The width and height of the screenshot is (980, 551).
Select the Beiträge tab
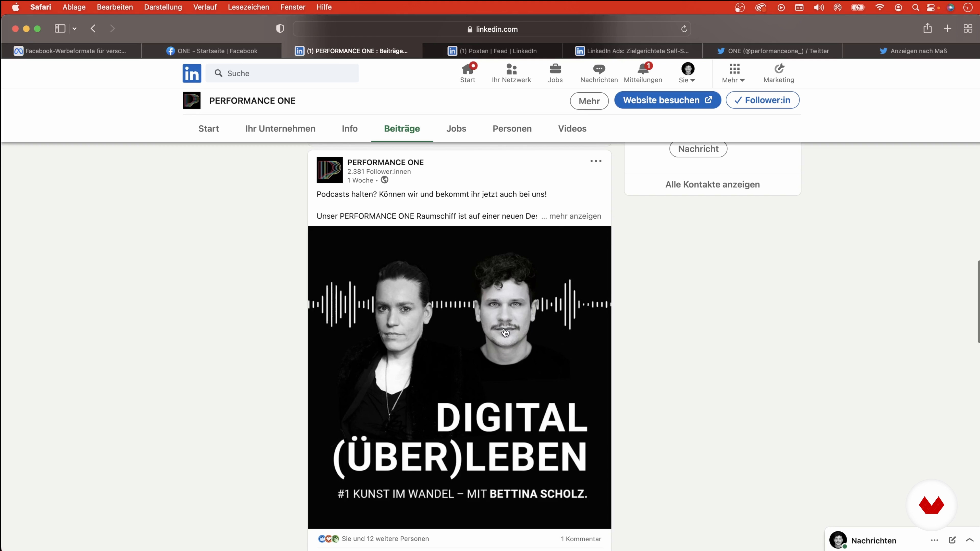[x=402, y=129]
